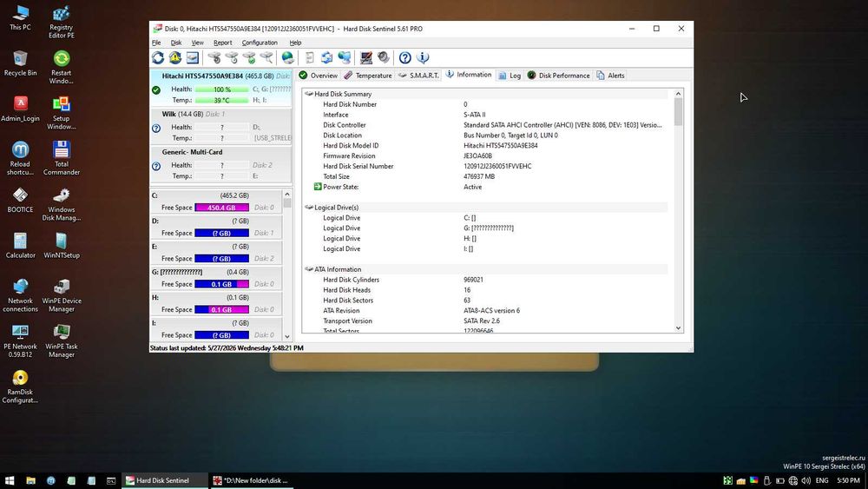Open the BOOTICE desktop icon
Screen dimensions: 868x489
click(x=21, y=201)
